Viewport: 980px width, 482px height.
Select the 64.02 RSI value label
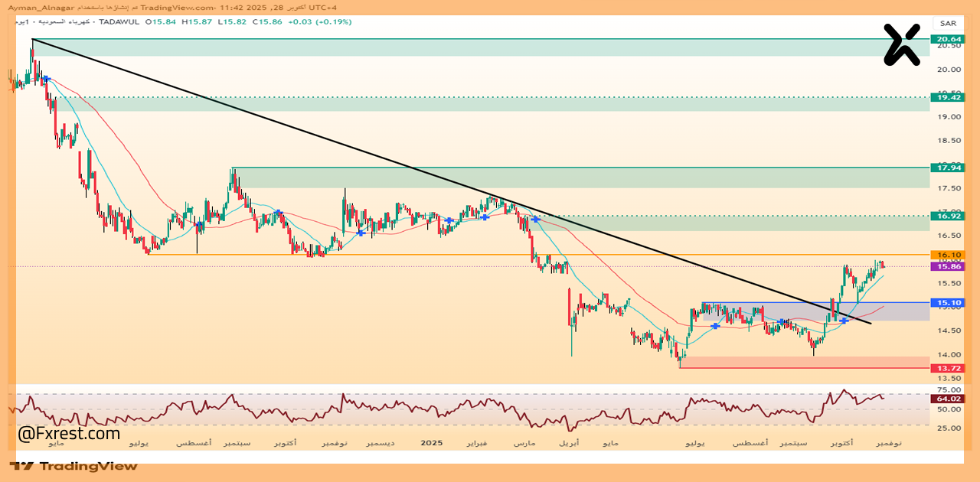pyautogui.click(x=946, y=398)
